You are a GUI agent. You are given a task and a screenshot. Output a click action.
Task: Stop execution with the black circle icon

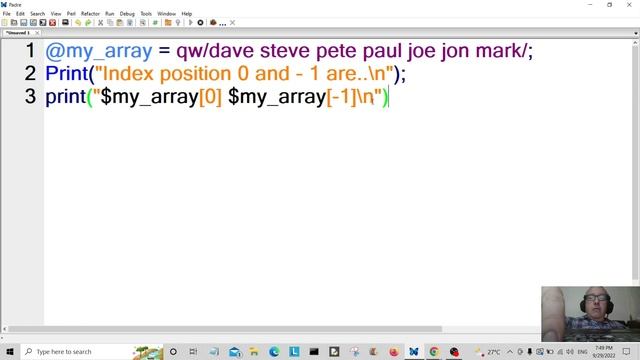click(x=200, y=23)
